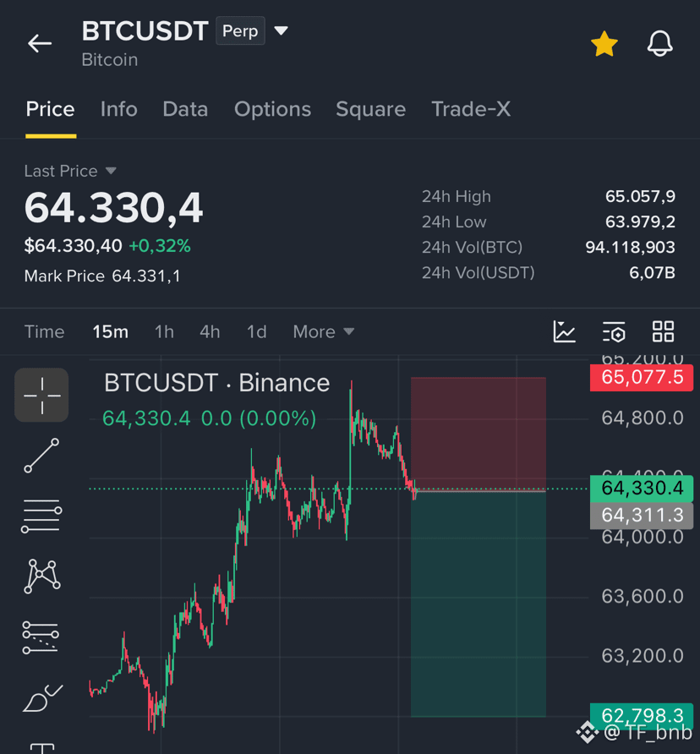Click the red stop-loss zone on chart

479,434
